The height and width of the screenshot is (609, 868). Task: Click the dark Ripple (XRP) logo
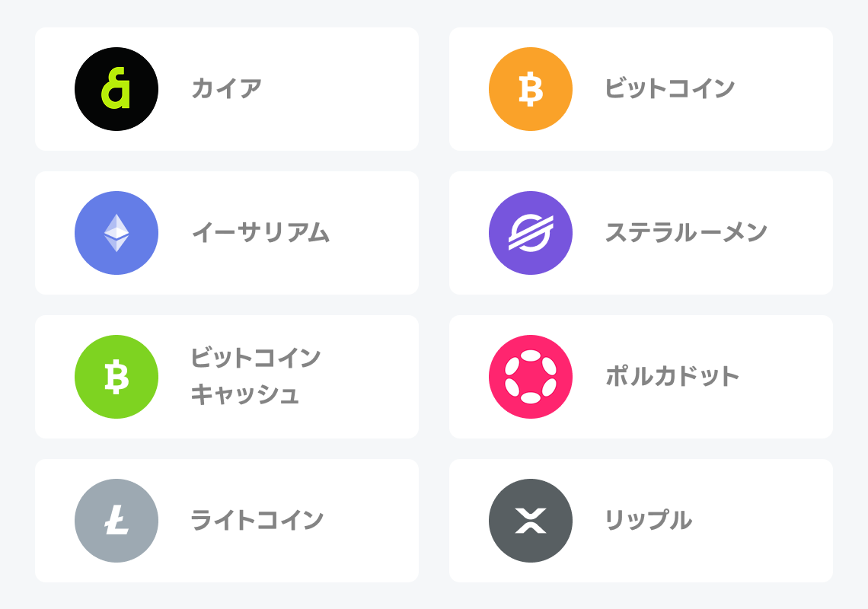[x=530, y=521]
